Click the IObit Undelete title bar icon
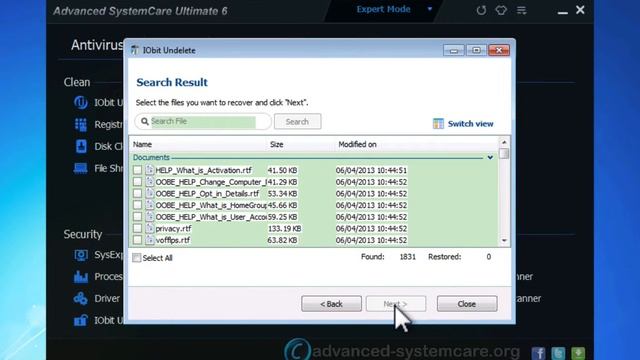640x360 pixels. [x=134, y=50]
